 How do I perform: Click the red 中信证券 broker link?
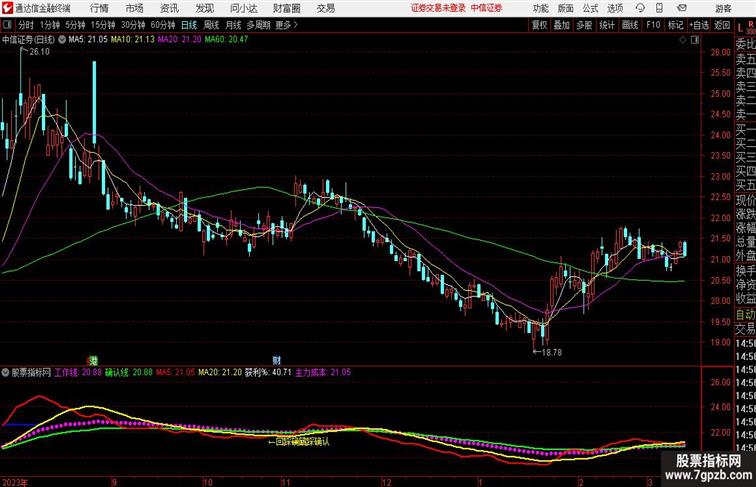(486, 8)
